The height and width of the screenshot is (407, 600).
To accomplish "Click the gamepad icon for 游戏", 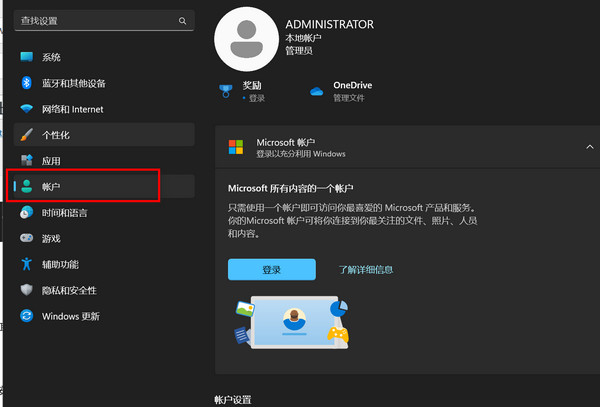I will click(27, 239).
